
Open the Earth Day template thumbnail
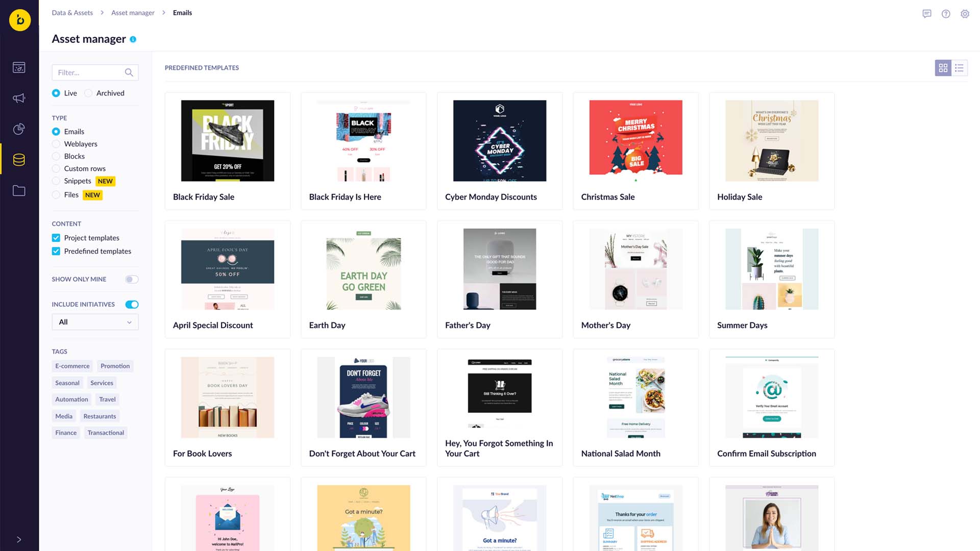click(x=363, y=269)
